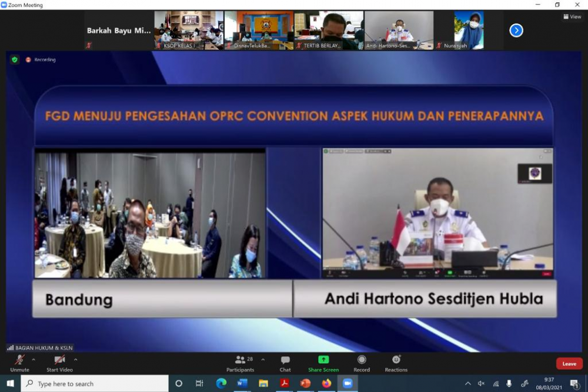Open File Explorer from taskbar
The image size is (588, 392).
(x=263, y=383)
